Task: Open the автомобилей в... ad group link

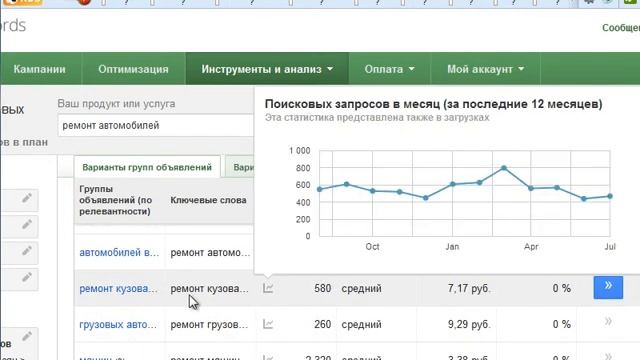Action: click(x=119, y=253)
